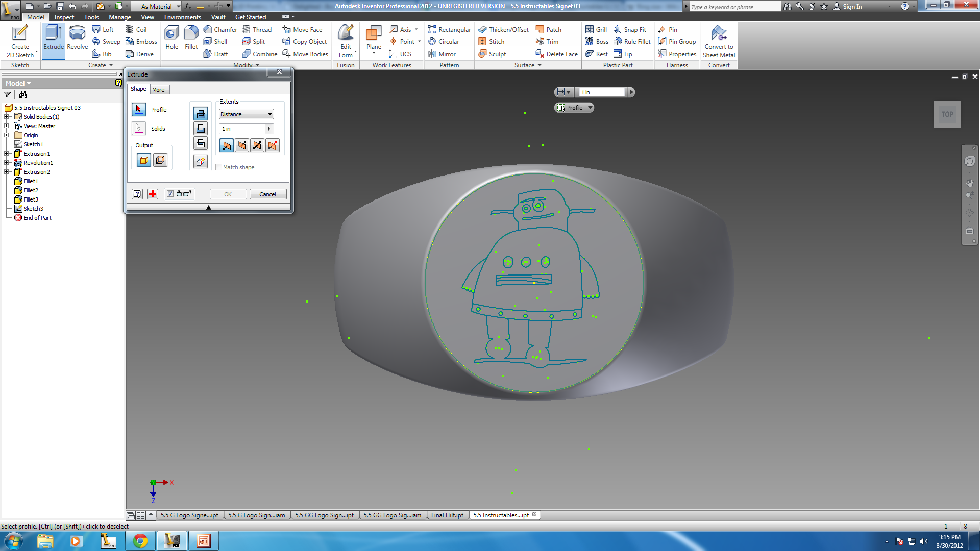Choose the Solid output option
Screen dimensions: 980x551
point(144,160)
